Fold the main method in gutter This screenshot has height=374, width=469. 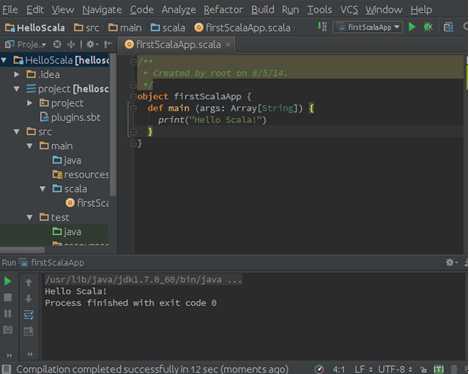pos(133,108)
